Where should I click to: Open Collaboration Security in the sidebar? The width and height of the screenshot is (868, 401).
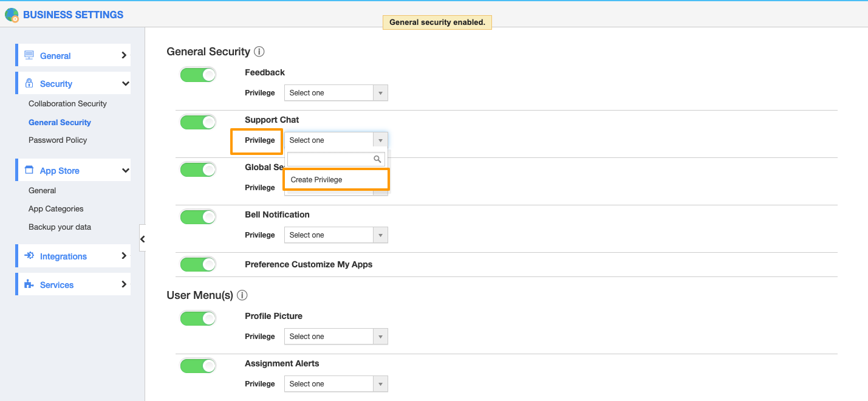click(67, 104)
